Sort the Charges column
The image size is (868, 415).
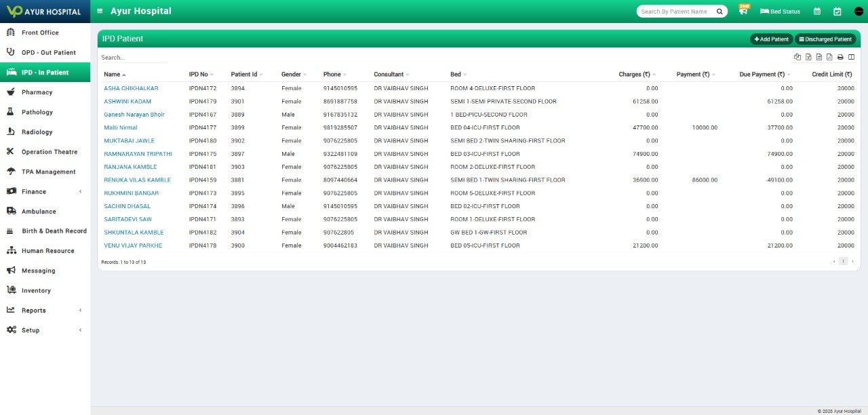coord(634,74)
